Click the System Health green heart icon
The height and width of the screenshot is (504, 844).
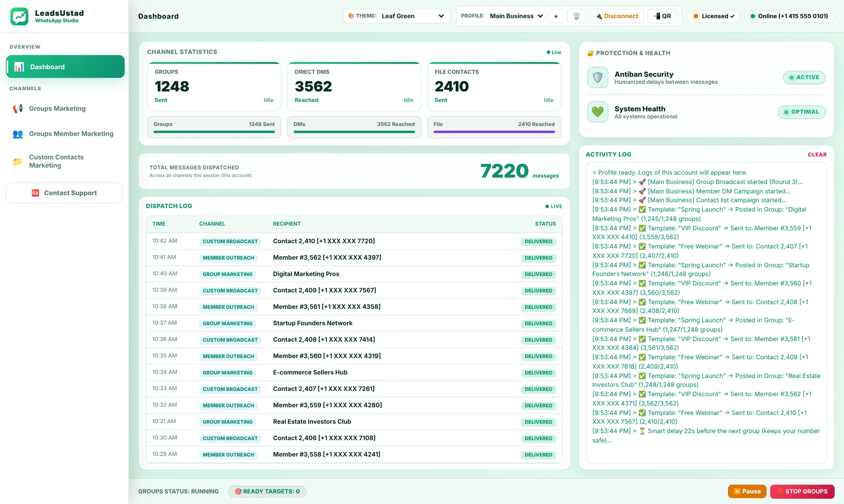598,112
